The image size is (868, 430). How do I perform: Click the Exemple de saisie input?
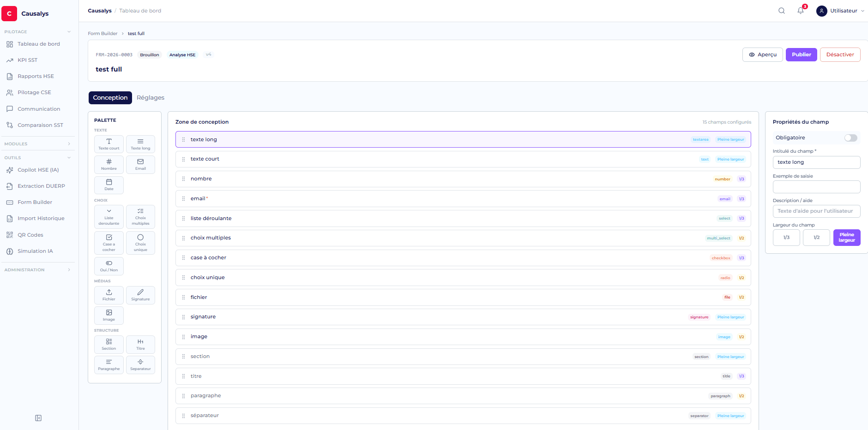[816, 187]
